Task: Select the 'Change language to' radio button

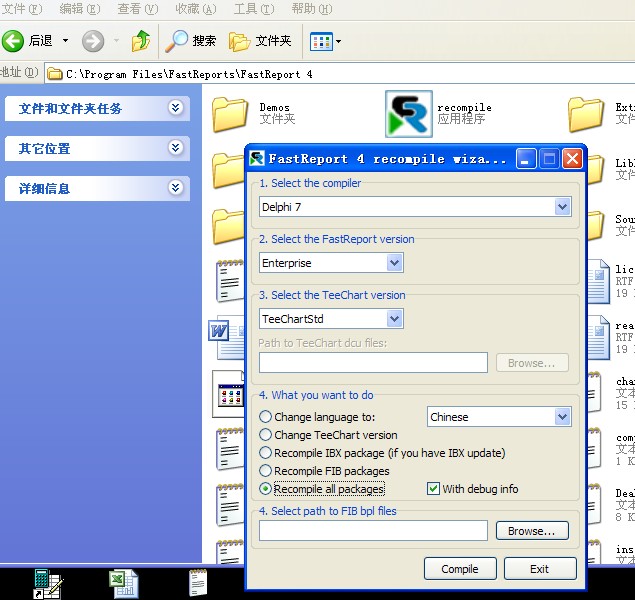Action: (x=265, y=417)
